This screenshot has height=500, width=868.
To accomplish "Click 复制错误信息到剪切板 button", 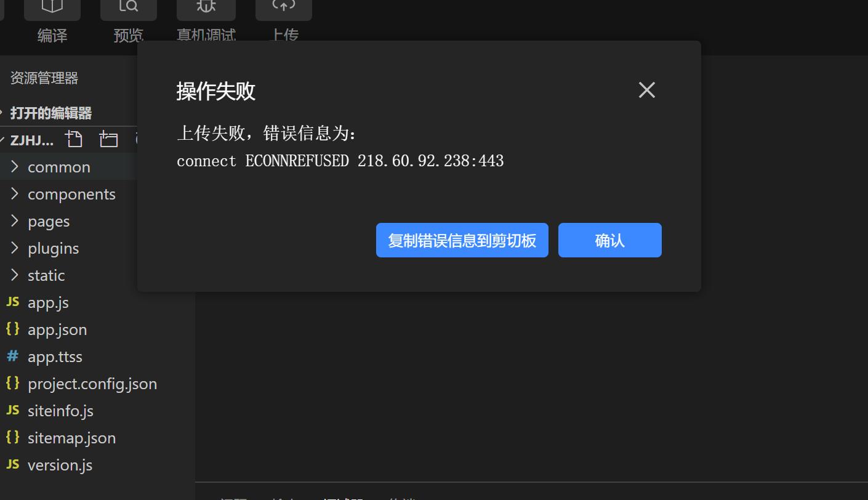I will [462, 240].
